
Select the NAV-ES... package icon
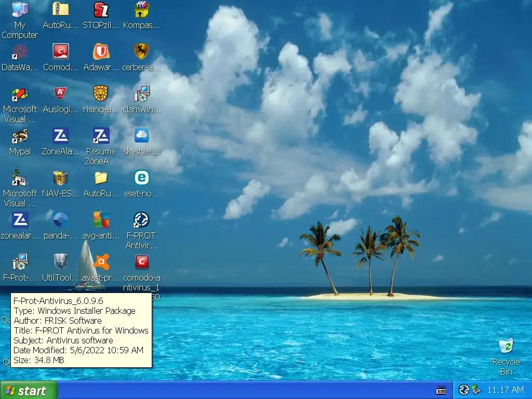pyautogui.click(x=61, y=178)
